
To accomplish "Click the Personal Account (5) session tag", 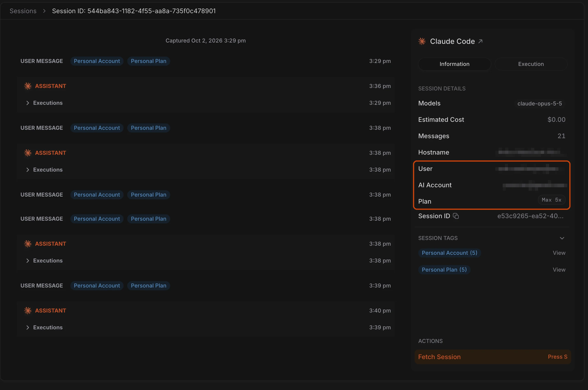I will [x=449, y=253].
